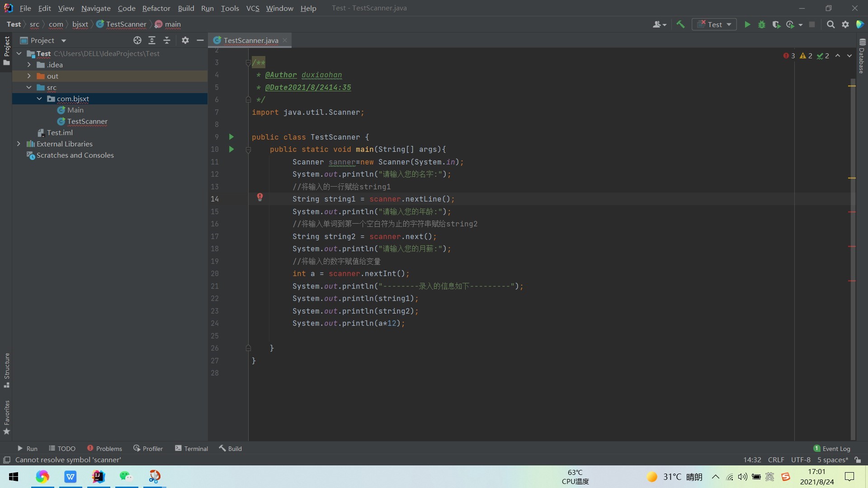Screen dimensions: 868x488
Task: Open IDE settings gear in toolbar
Action: point(845,24)
